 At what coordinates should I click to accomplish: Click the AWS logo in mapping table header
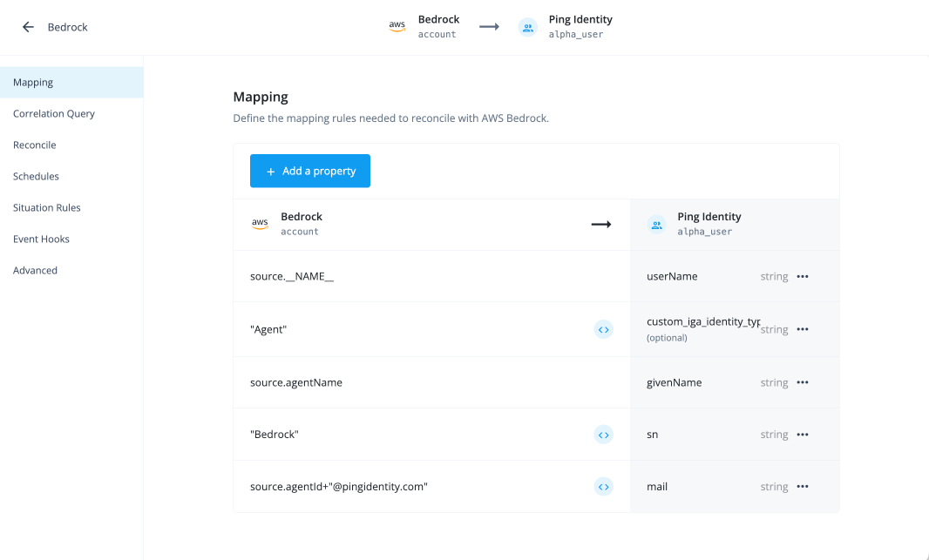click(260, 224)
